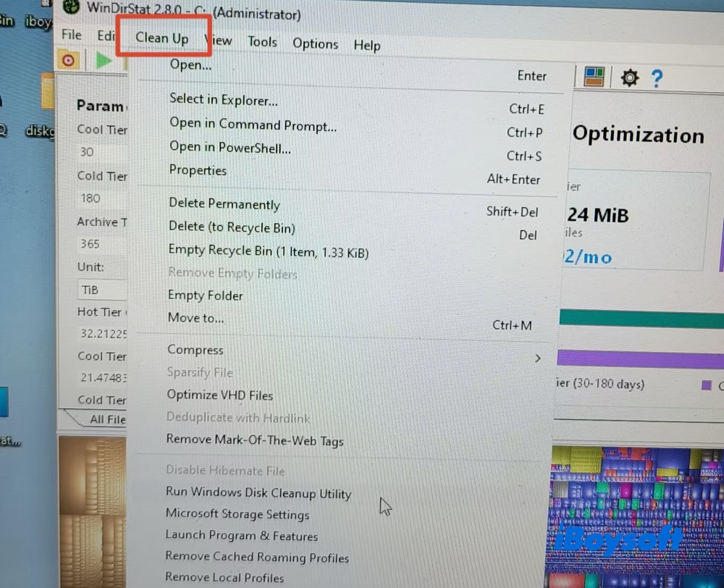Click the 24 MiB value text

point(598,215)
